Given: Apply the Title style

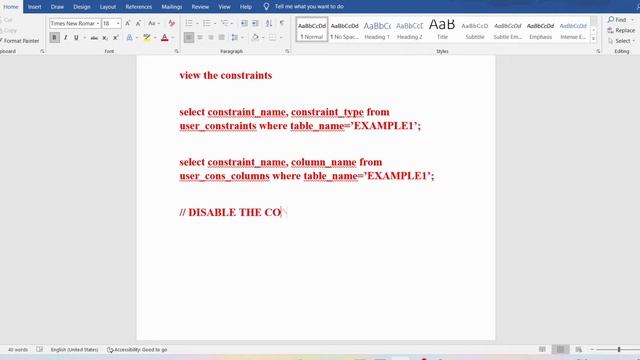Looking at the screenshot, I should point(442,29).
